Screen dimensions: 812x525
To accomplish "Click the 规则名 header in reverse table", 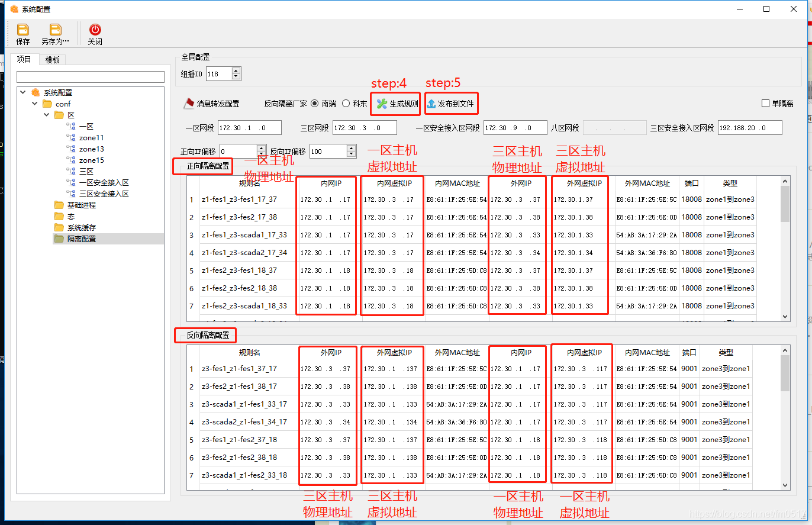I will tap(249, 352).
